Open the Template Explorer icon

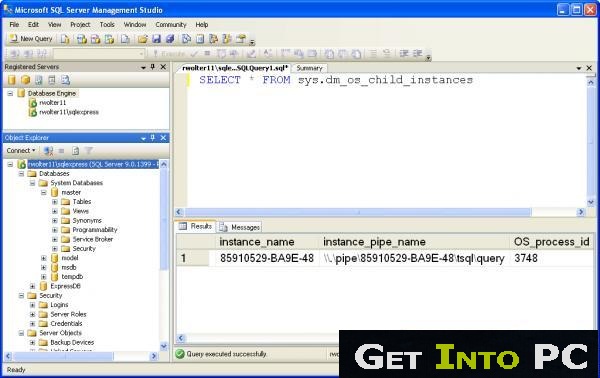point(227,39)
